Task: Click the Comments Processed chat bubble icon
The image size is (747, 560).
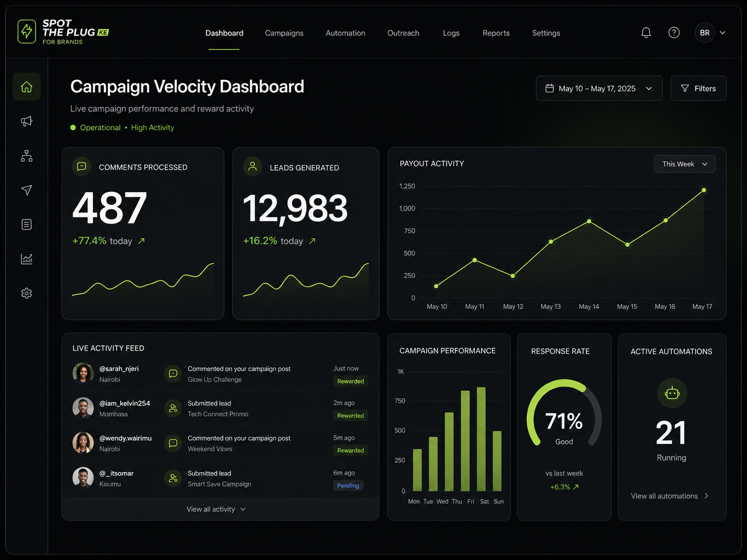Action: pos(82,167)
